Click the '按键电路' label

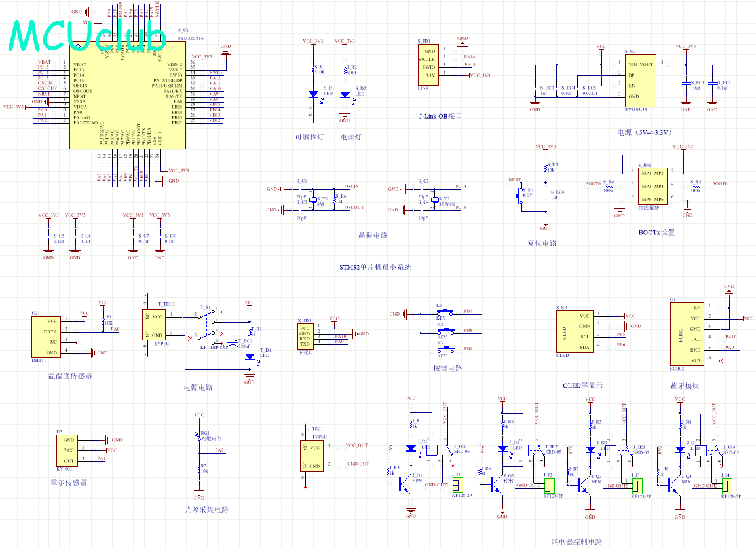tap(447, 368)
